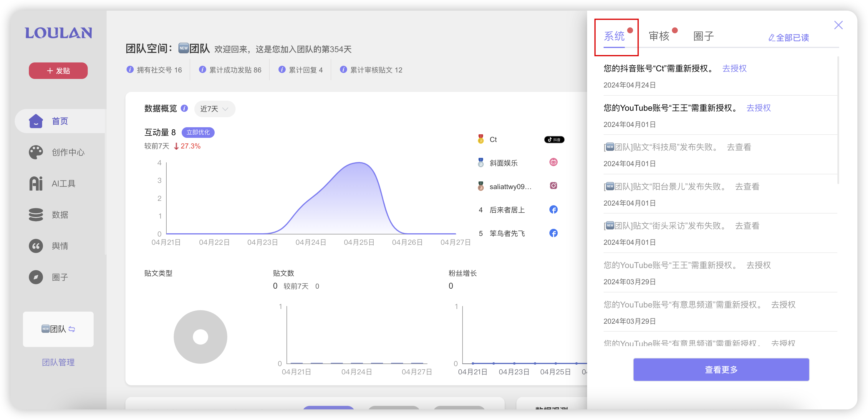This screenshot has width=868, height=420.
Task: Open 圈子 in the sidebar
Action: pos(61,277)
